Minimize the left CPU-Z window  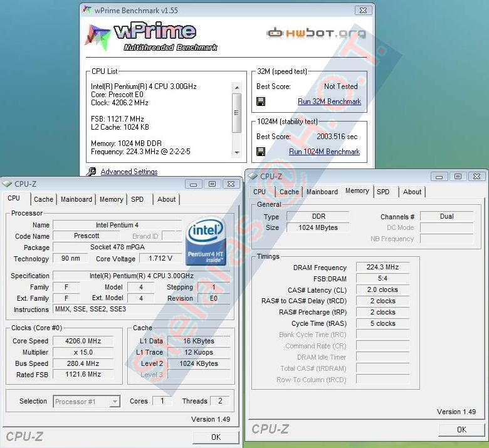coord(193,184)
